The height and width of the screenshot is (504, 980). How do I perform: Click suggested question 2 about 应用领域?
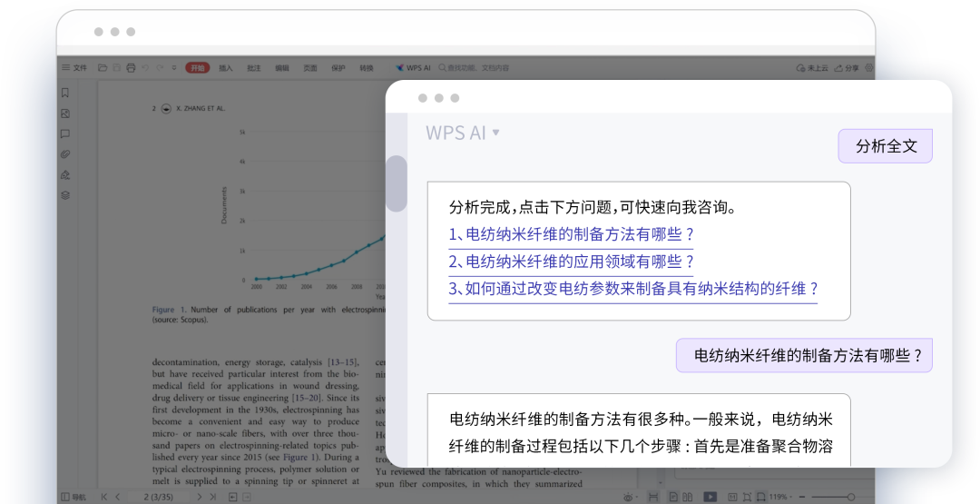tap(572, 262)
